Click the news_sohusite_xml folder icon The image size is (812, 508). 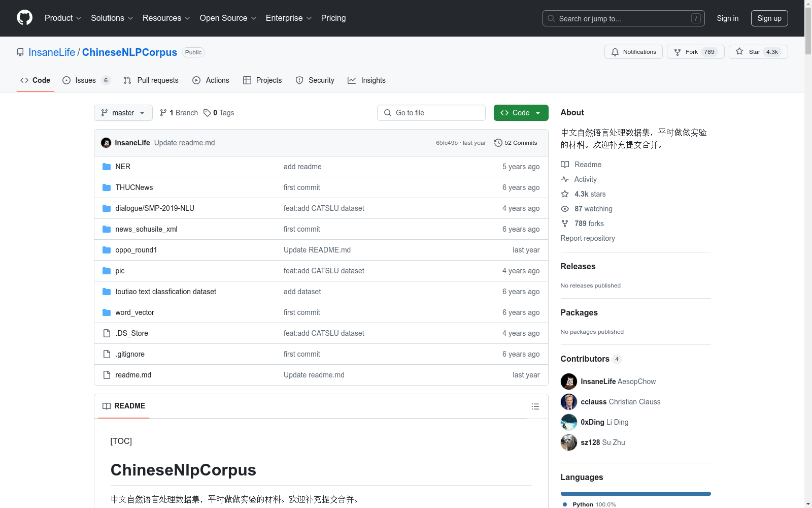point(107,229)
